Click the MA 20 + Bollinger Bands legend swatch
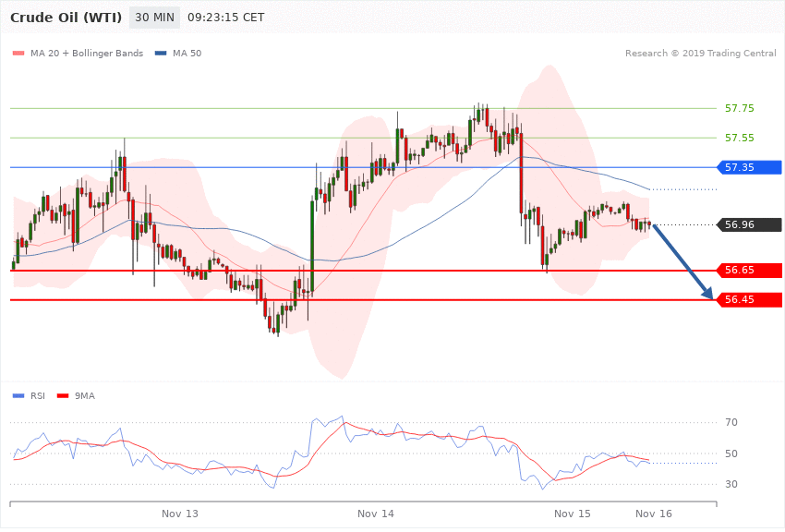The height and width of the screenshot is (532, 785). (x=18, y=54)
